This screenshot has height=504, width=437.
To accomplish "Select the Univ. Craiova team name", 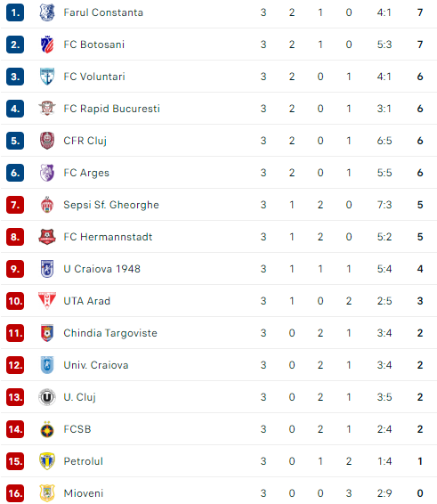I will click(96, 365).
